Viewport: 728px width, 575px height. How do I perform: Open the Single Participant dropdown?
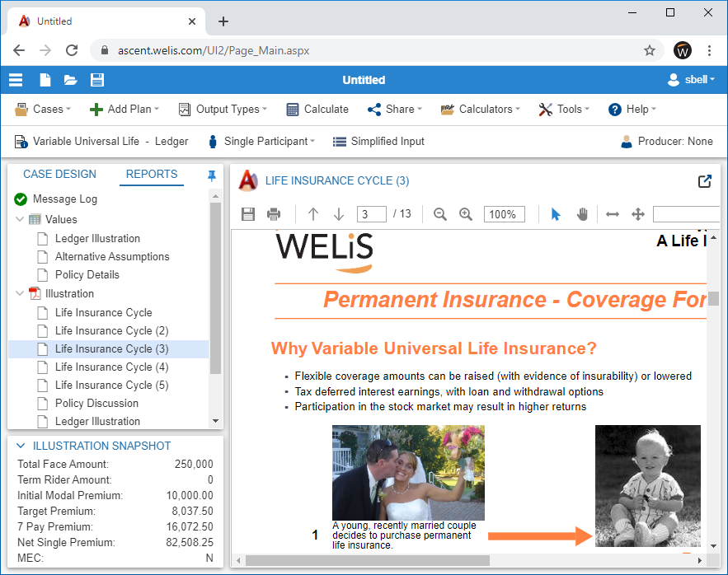[x=261, y=142]
